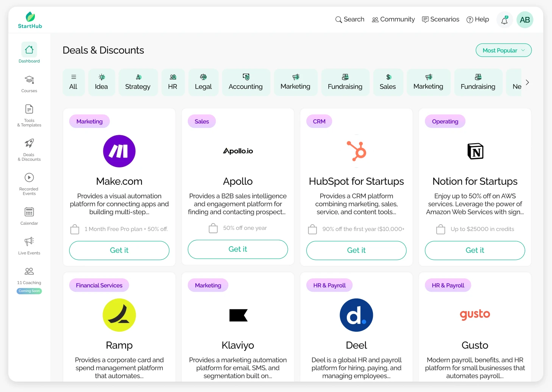Screen dimensions: 552x392
Task: Click the CRM tag on HubSpot card
Action: (319, 121)
